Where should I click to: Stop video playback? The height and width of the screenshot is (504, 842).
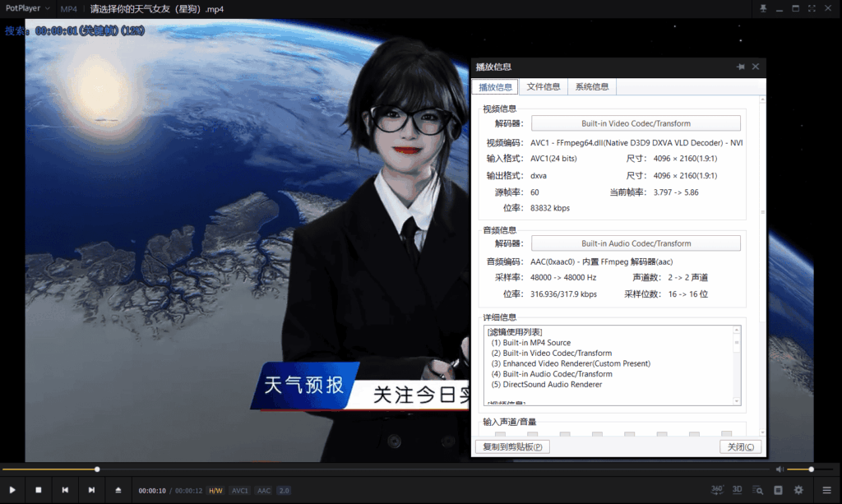pyautogui.click(x=39, y=490)
